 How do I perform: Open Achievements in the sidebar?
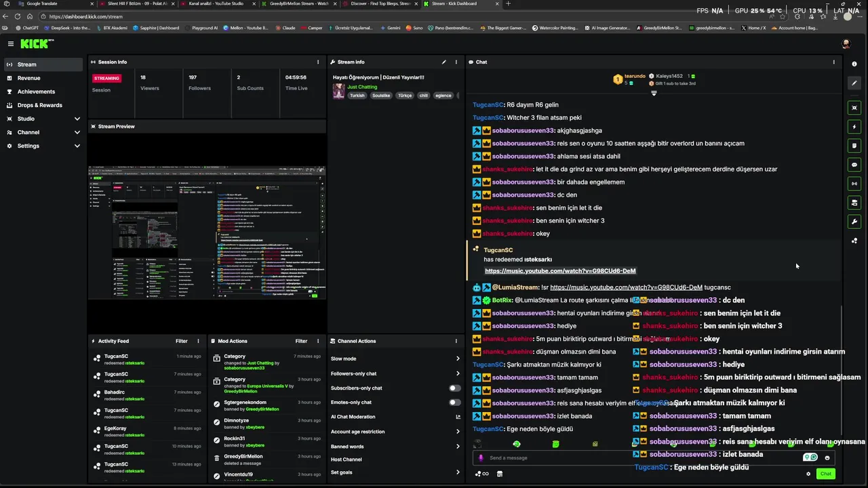click(x=43, y=91)
